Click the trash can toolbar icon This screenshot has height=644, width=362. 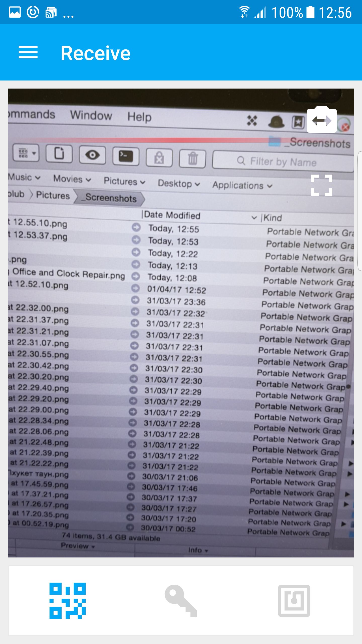point(193,158)
